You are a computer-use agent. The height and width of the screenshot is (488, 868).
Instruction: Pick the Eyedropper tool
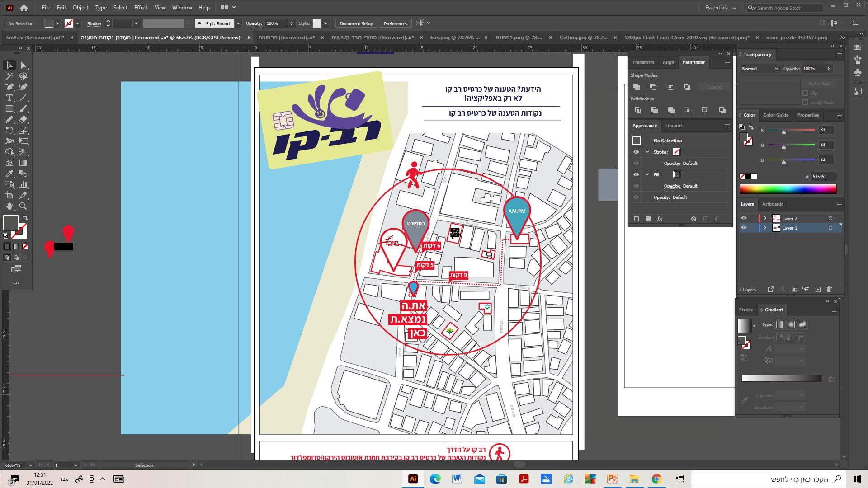(9, 174)
